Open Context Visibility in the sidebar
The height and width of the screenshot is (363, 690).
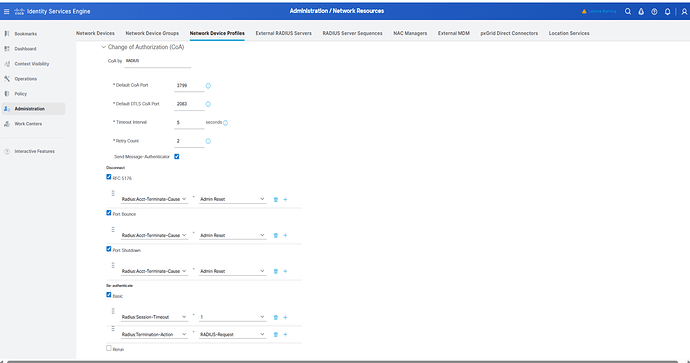click(x=33, y=64)
